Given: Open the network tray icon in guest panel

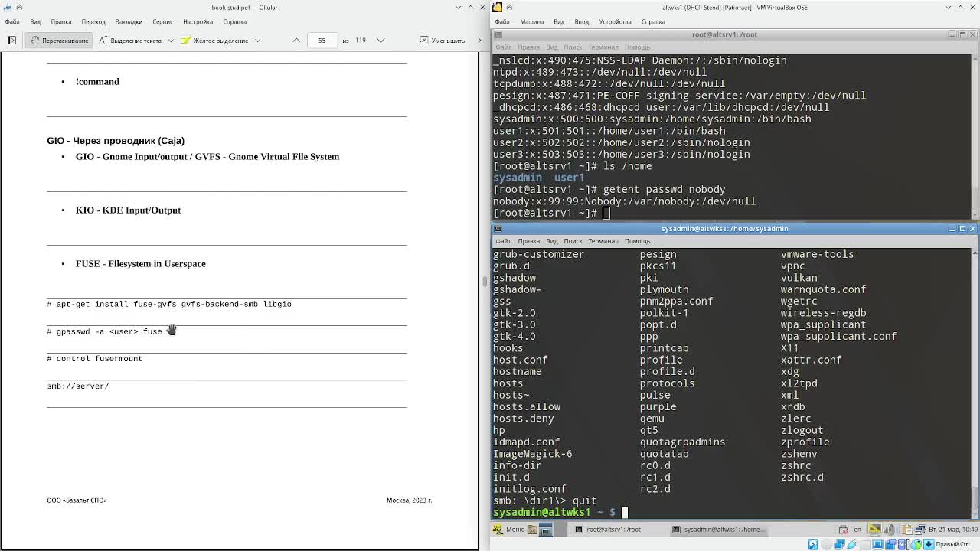Looking at the screenshot, I should (920, 529).
